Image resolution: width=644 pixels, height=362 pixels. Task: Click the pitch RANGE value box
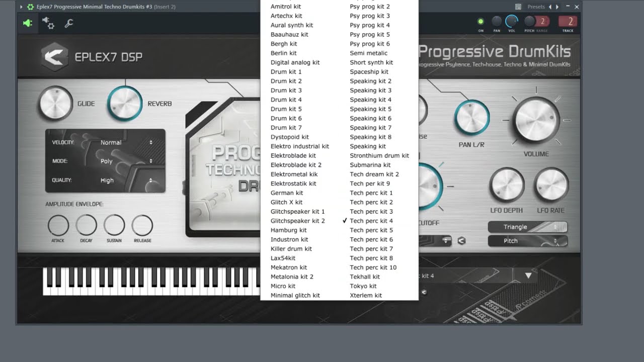[542, 21]
